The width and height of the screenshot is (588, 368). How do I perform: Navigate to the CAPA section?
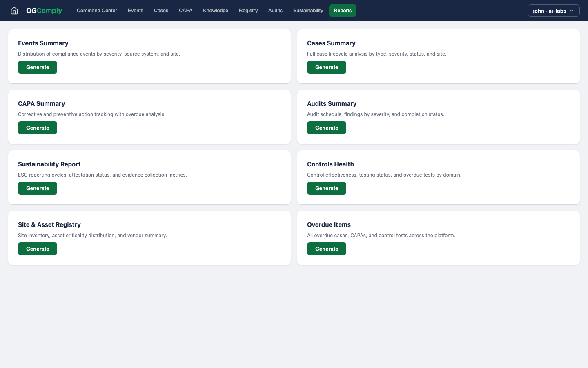click(185, 11)
